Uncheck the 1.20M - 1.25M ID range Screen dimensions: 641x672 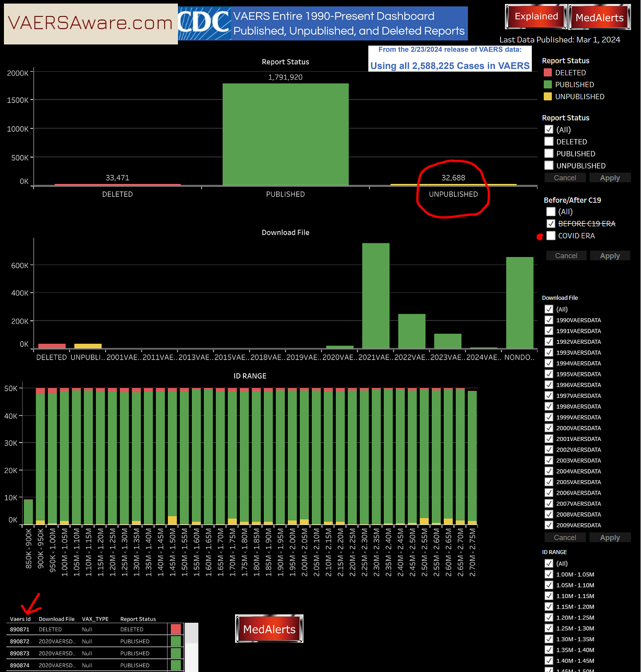549,617
